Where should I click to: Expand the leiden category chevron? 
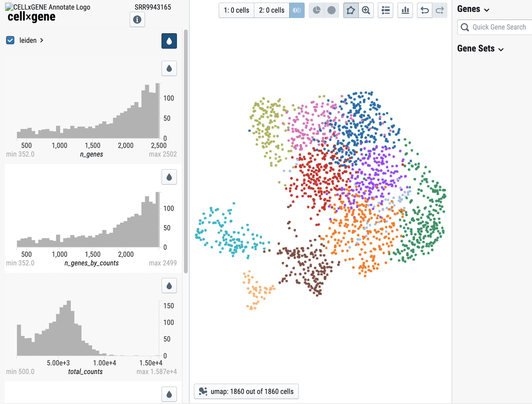click(x=42, y=40)
